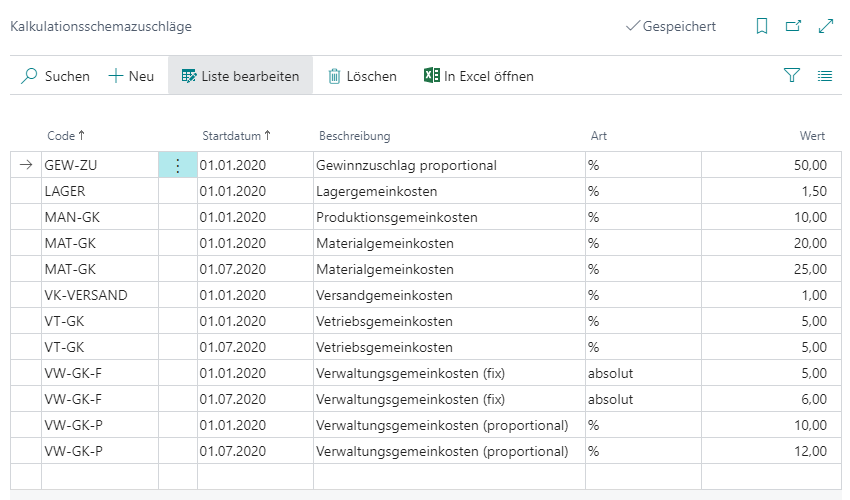
Task: Add a new entry with Neu
Action: (x=131, y=76)
